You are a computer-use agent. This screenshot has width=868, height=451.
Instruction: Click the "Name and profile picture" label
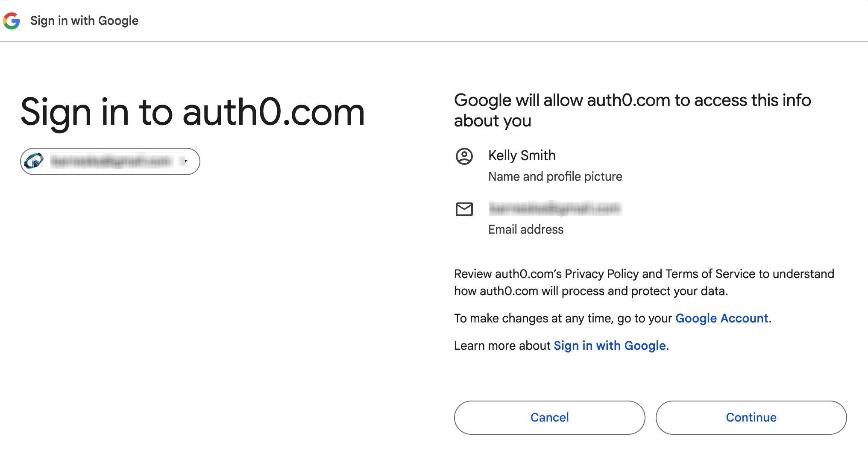(555, 176)
